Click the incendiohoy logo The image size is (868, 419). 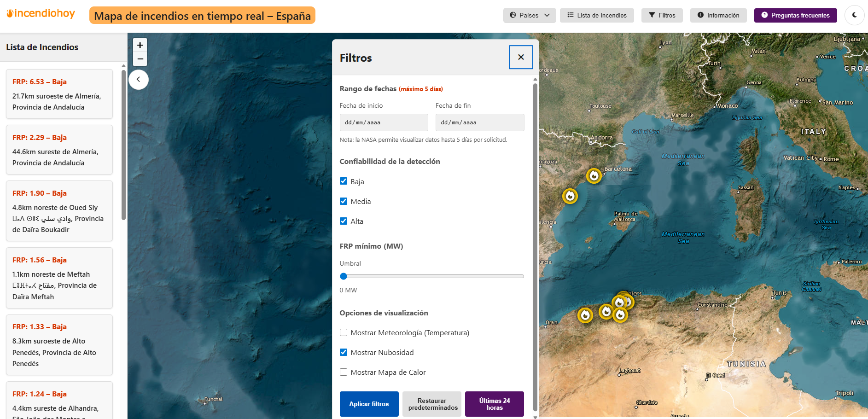41,14
